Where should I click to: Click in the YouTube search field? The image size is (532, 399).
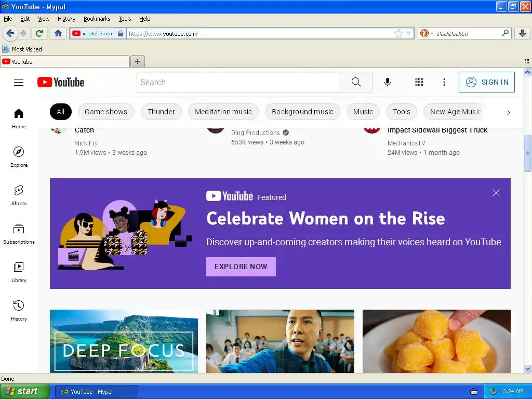238,82
